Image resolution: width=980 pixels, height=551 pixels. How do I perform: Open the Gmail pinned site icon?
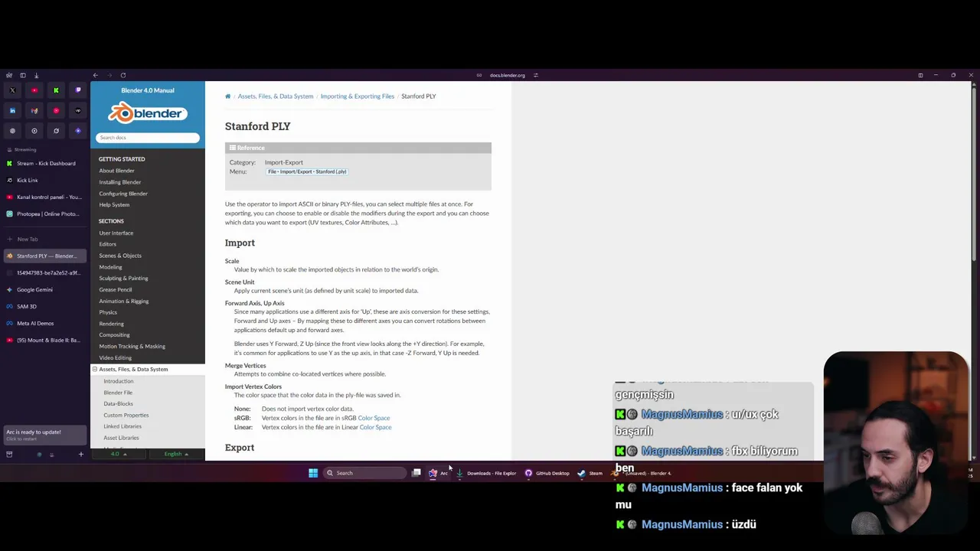coord(34,111)
